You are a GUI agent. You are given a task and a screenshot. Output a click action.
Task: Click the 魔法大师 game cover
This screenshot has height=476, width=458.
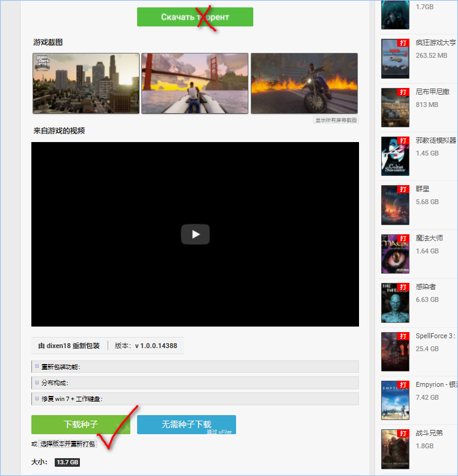395,253
